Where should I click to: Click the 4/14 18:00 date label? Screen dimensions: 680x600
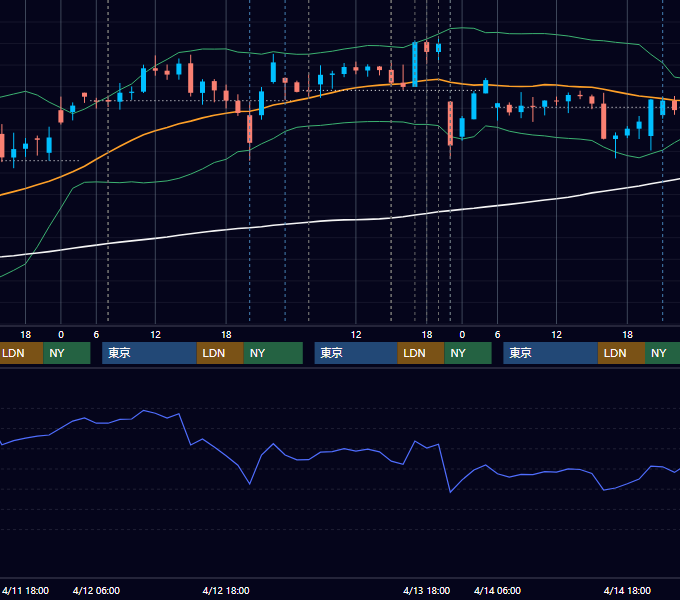pyautogui.click(x=628, y=590)
